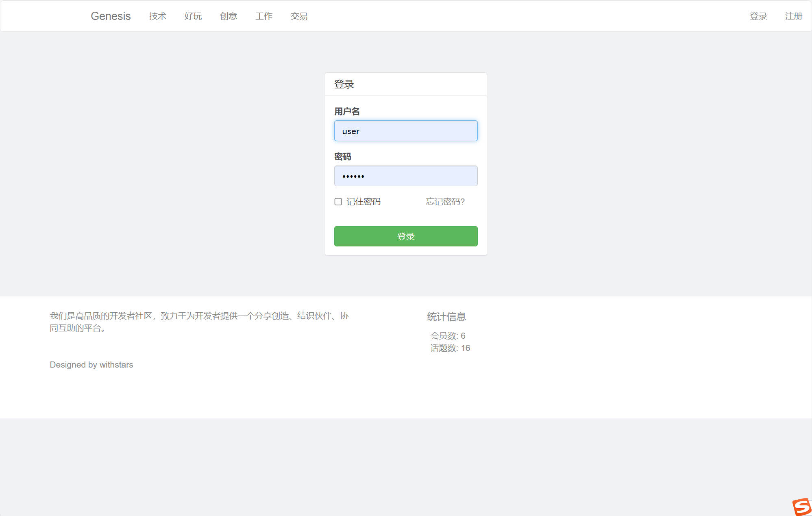Click the Genesis site logo
812x516 pixels.
(111, 16)
